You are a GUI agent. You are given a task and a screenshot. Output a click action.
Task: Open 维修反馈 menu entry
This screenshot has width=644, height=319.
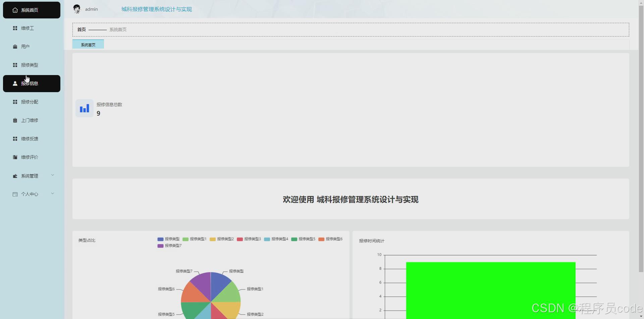pyautogui.click(x=32, y=139)
